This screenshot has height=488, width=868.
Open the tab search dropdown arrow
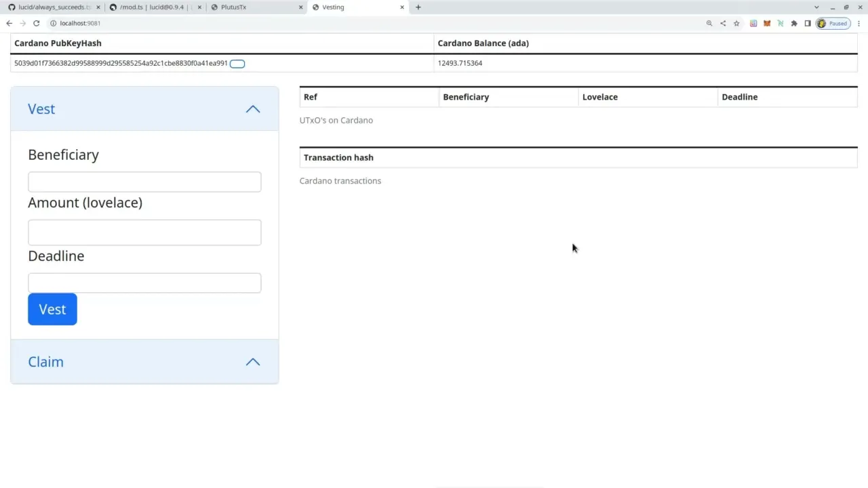point(816,7)
